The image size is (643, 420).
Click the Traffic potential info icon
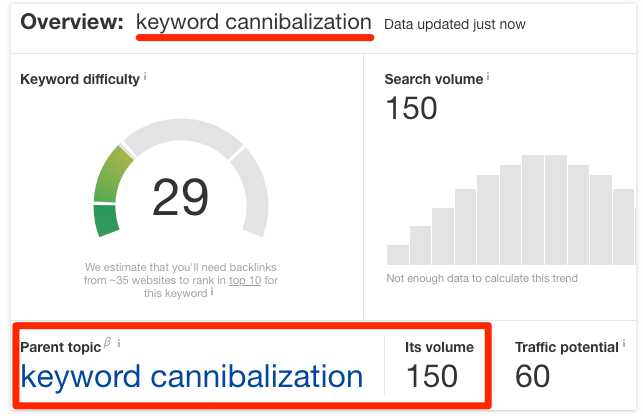pyautogui.click(x=625, y=344)
